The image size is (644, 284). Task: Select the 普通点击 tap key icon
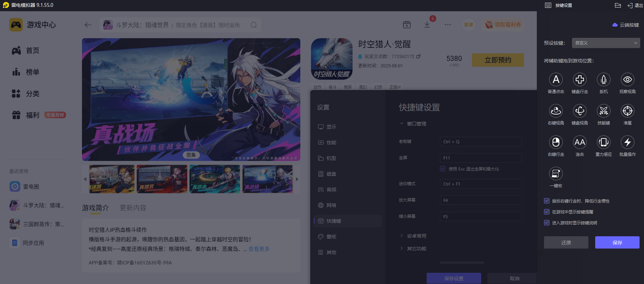[x=556, y=79]
